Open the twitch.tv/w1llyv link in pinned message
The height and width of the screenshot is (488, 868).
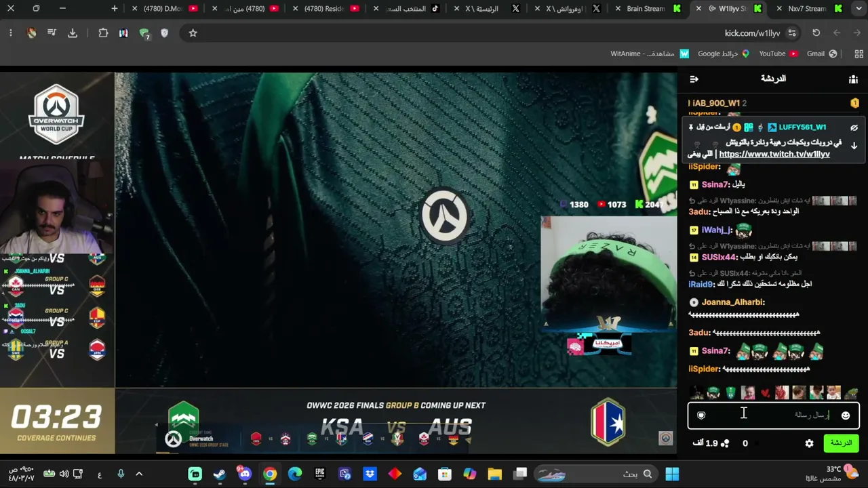[x=774, y=154]
